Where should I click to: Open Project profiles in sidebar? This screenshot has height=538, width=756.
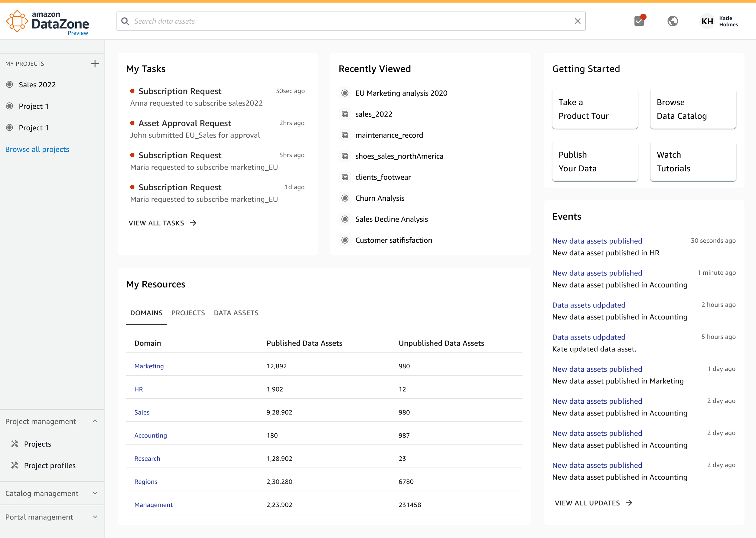tap(50, 465)
